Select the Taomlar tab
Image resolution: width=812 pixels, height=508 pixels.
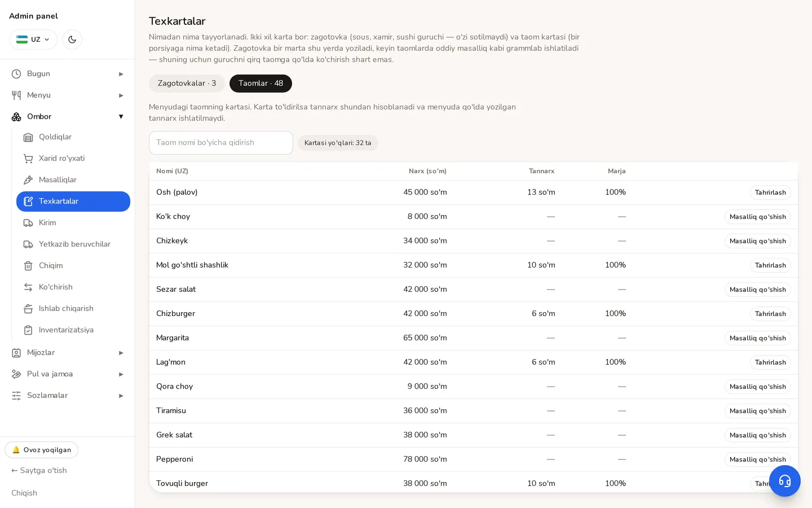point(261,84)
